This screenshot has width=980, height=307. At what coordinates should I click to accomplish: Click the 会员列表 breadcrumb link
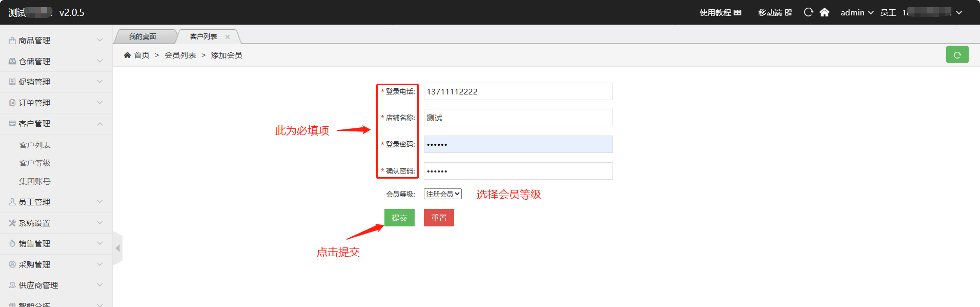[x=180, y=55]
